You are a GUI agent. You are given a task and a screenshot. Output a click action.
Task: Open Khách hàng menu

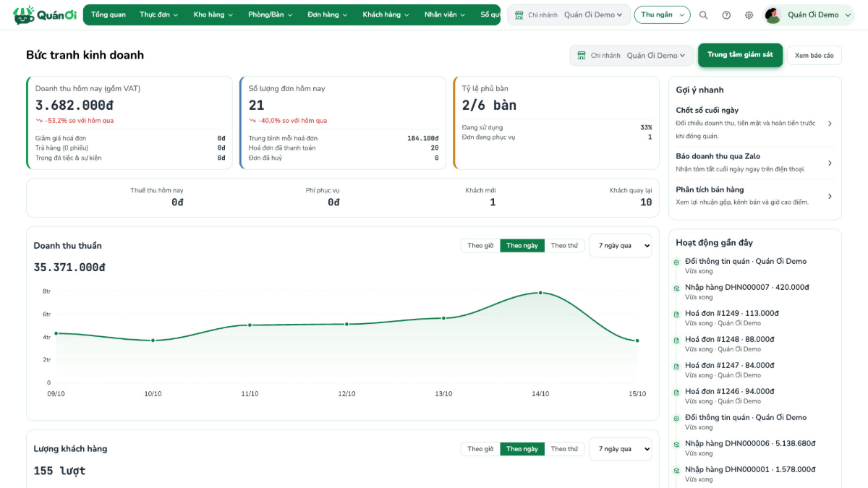[x=386, y=15]
